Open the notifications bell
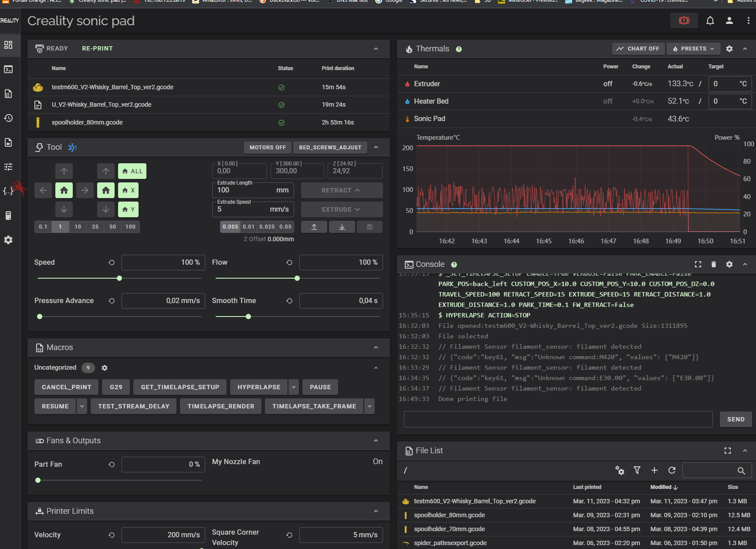The image size is (756, 549). (710, 20)
